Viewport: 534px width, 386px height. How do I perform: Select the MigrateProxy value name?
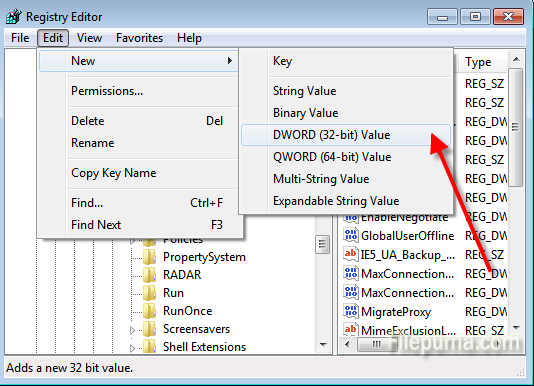click(396, 312)
